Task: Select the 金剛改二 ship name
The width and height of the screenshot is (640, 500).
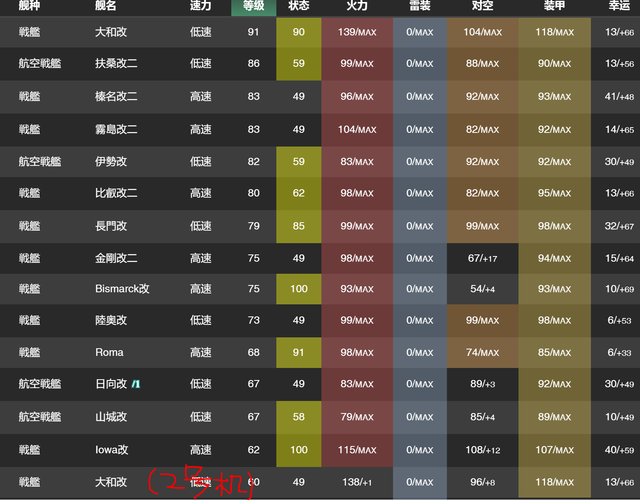Action: (116, 258)
